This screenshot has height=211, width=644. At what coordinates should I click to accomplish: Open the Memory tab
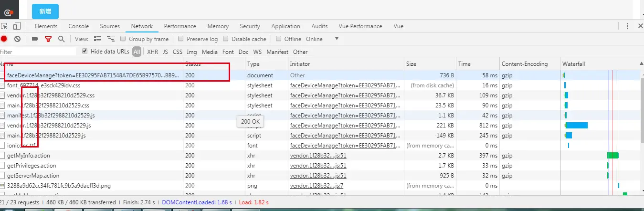[218, 26]
